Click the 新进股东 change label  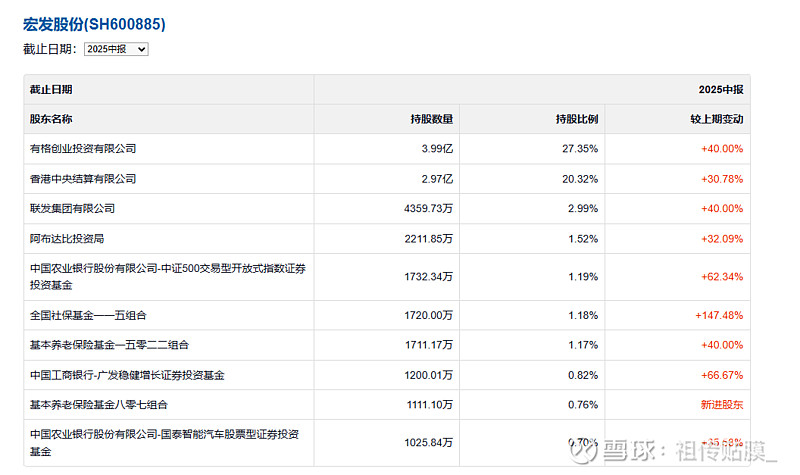[x=721, y=405]
